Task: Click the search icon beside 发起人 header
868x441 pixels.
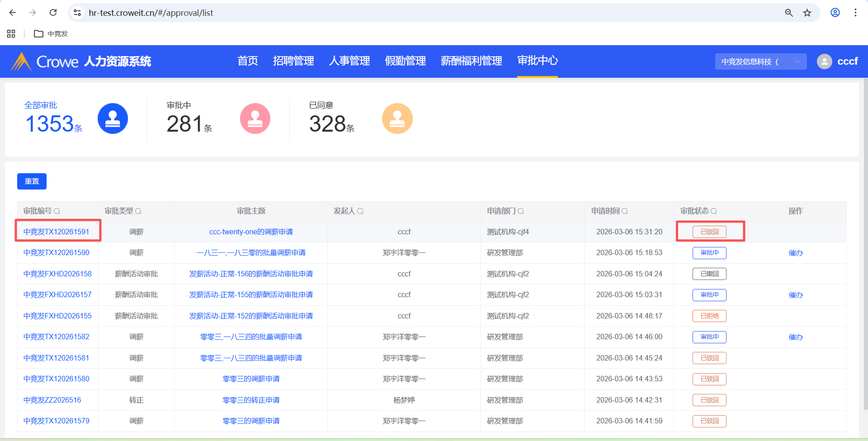Action: [x=360, y=211]
